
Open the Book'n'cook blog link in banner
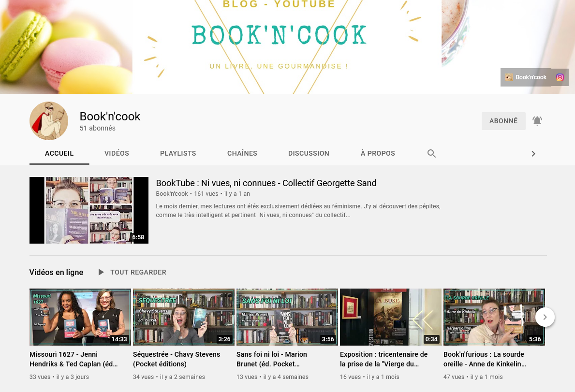point(526,77)
